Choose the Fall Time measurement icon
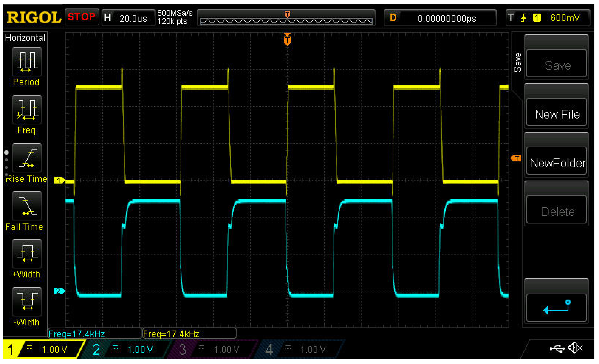This screenshot has width=599, height=364. 27,206
